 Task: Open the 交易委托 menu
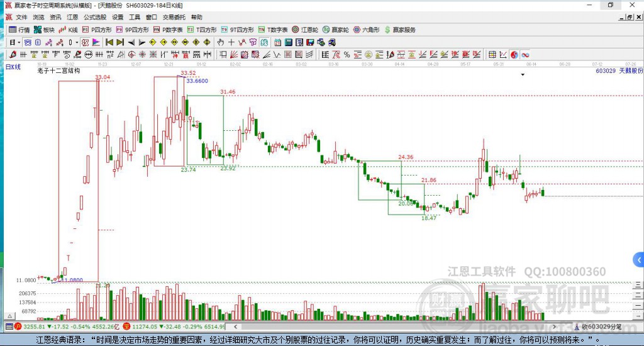174,17
